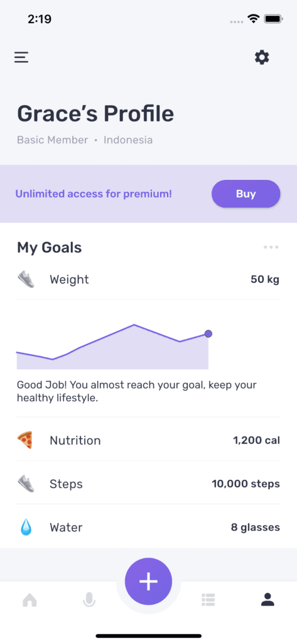Open settings with the gear icon
This screenshot has width=297, height=644.
pyautogui.click(x=262, y=57)
